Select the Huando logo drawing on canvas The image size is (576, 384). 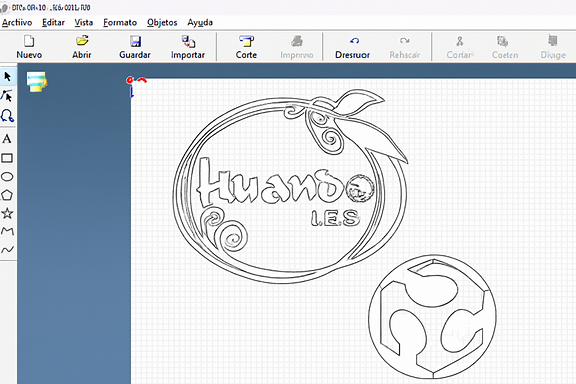(290, 186)
